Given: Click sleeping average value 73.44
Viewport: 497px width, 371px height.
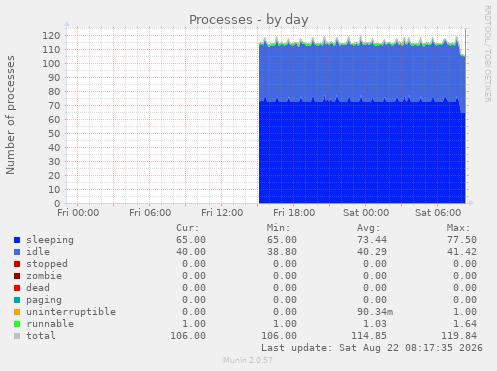Looking at the screenshot, I should coord(372,240).
